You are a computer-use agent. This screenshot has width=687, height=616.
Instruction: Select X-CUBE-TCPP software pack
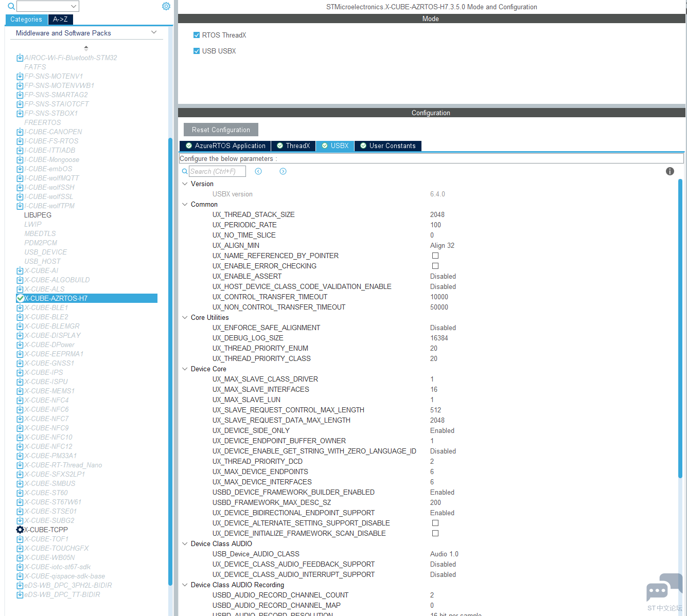[x=46, y=530]
